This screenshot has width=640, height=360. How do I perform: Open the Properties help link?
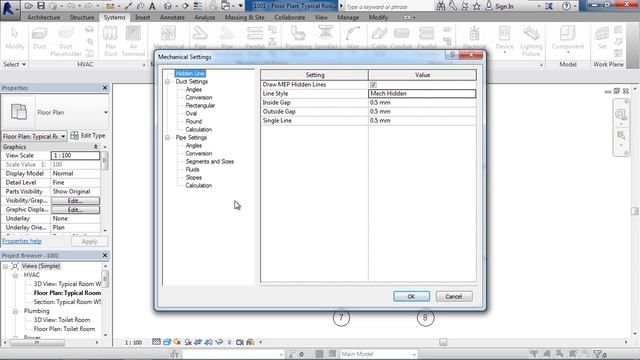tap(22, 241)
